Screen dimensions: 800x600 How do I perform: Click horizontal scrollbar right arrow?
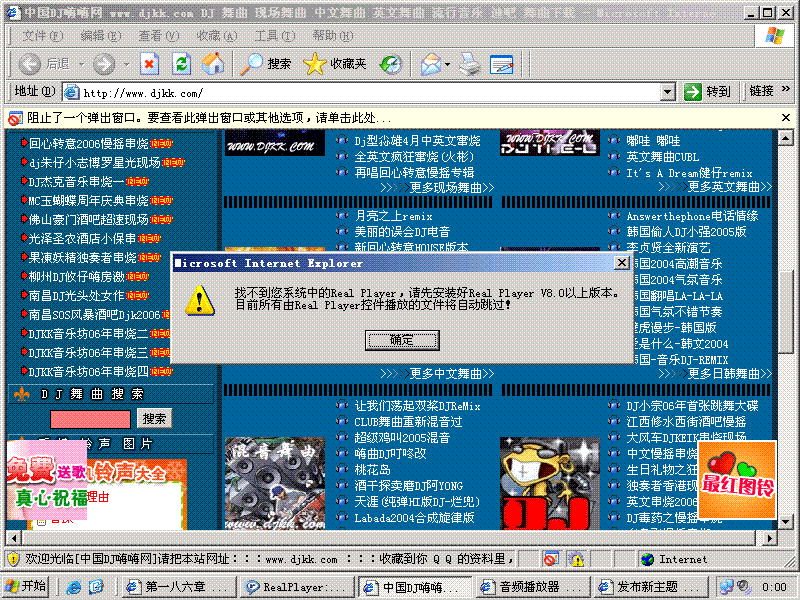click(x=769, y=538)
